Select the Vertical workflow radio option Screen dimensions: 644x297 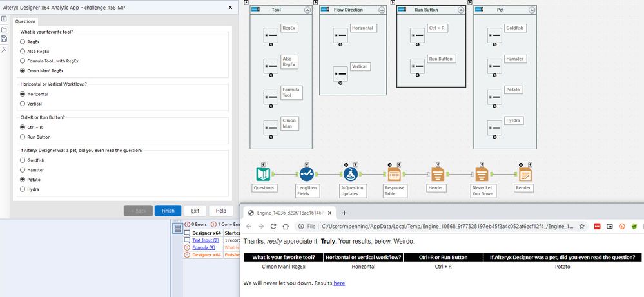click(23, 104)
